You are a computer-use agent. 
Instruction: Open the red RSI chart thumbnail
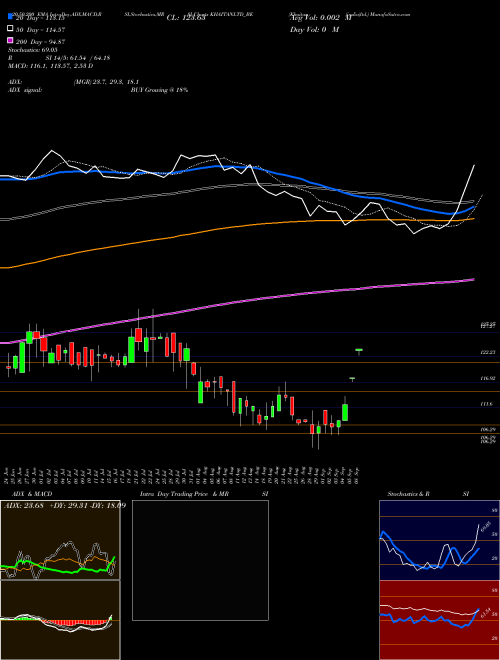point(439,620)
